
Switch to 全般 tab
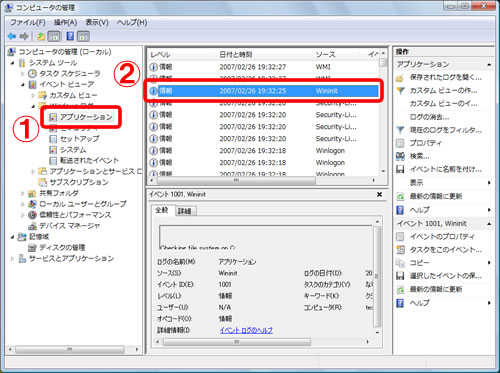(162, 210)
